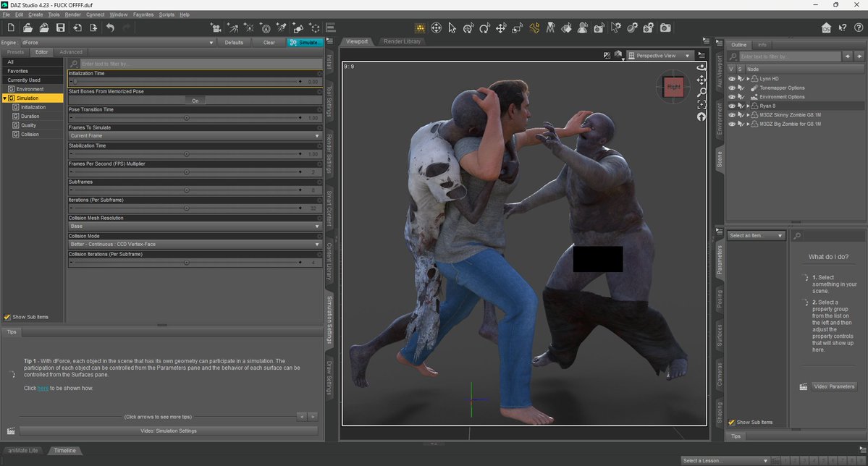The height and width of the screenshot is (466, 868).
Task: Click the scene outline filter text field
Action: point(785,56)
